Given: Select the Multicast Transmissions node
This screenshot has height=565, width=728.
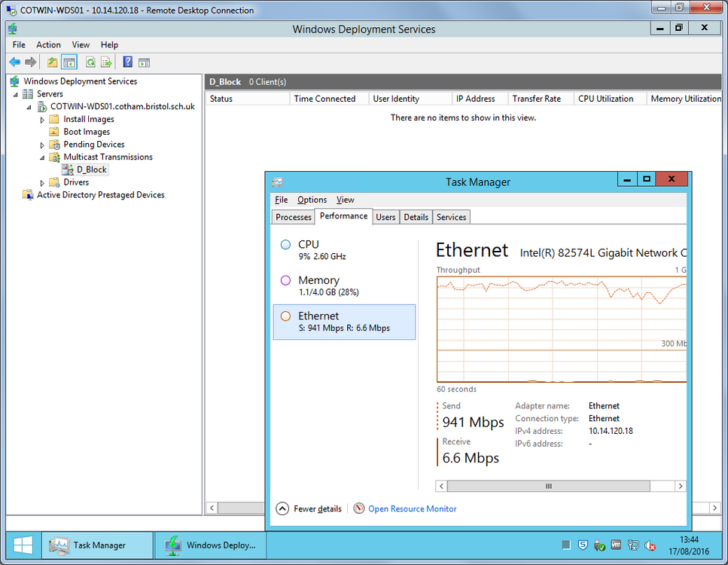Looking at the screenshot, I should pos(108,157).
